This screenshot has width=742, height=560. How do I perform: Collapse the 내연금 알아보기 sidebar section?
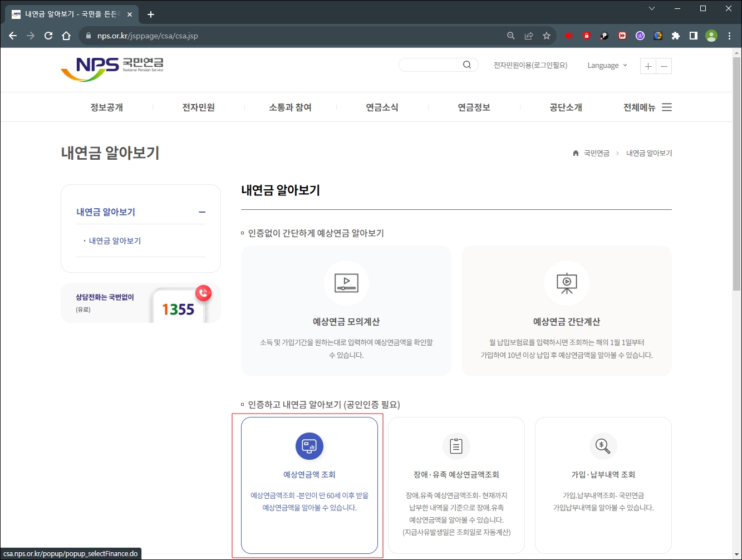202,212
